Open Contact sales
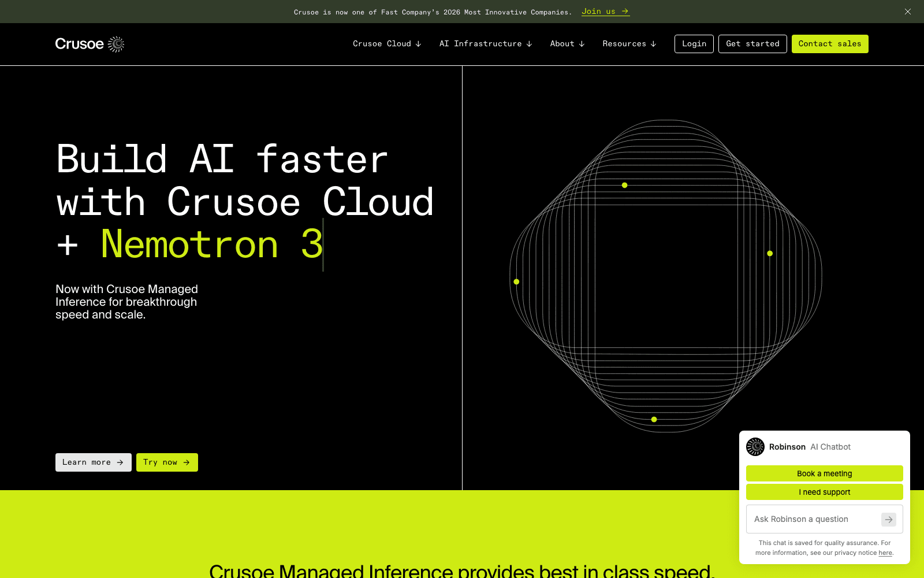The height and width of the screenshot is (578, 924). [x=830, y=44]
